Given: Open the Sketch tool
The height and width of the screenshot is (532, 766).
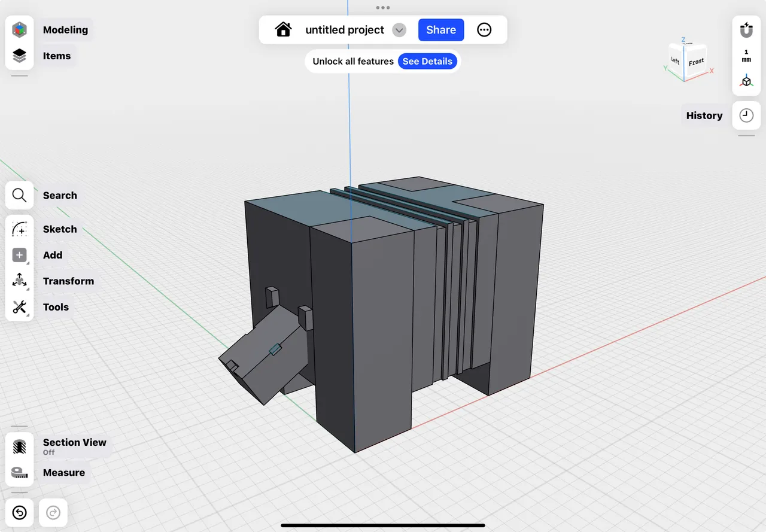Looking at the screenshot, I should click(x=19, y=229).
